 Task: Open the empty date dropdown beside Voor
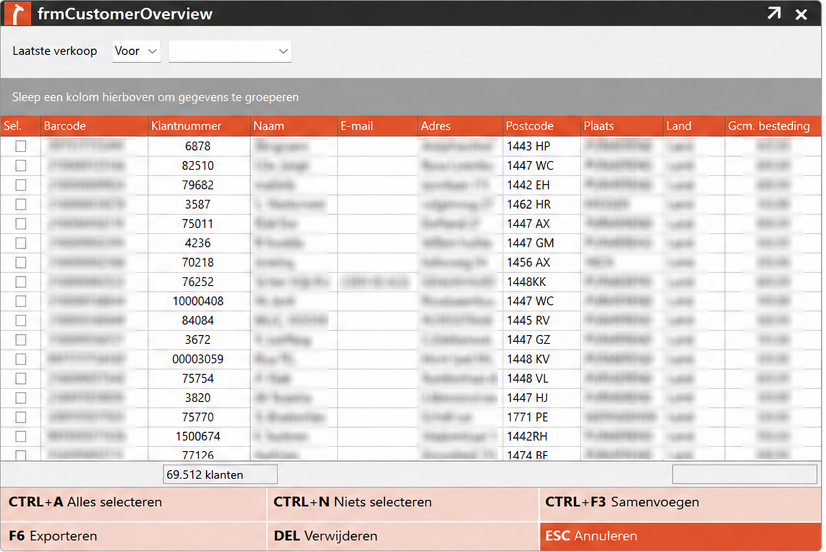(230, 51)
